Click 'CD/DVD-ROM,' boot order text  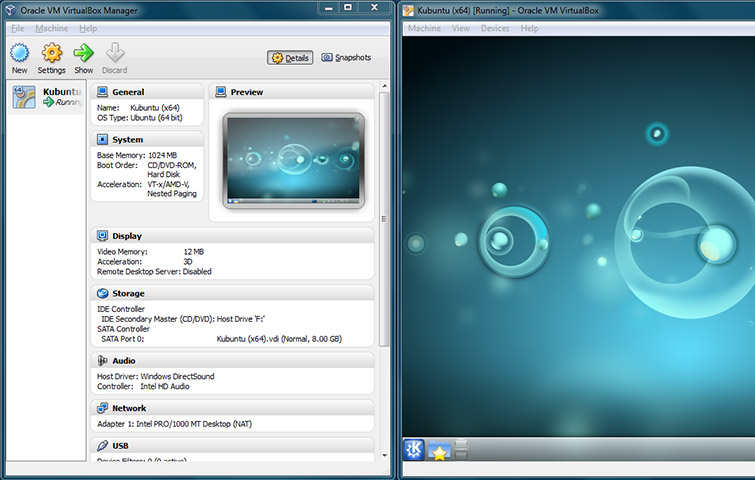tap(172, 165)
